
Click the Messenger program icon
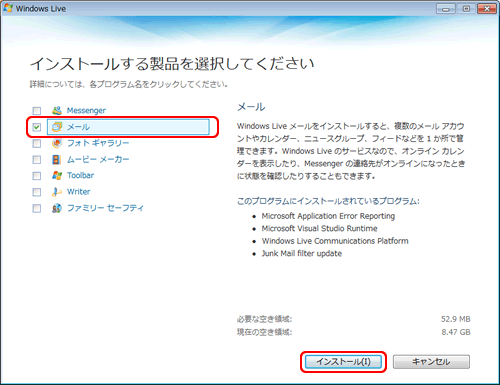[x=57, y=110]
